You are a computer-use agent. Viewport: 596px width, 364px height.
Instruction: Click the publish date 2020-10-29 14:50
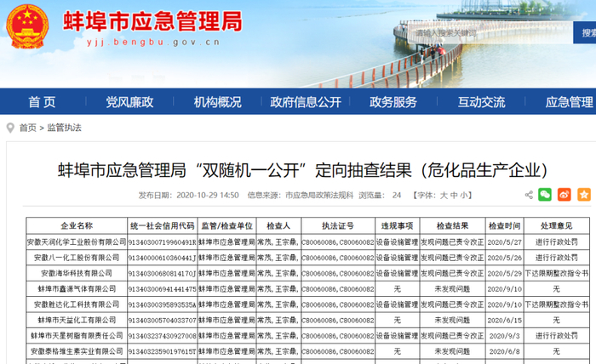tap(208, 196)
